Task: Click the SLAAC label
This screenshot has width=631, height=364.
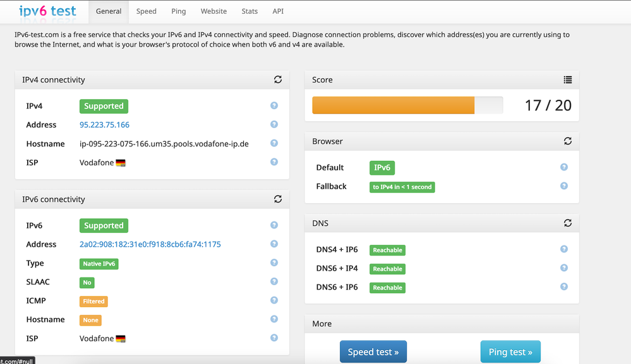Action: (x=38, y=282)
